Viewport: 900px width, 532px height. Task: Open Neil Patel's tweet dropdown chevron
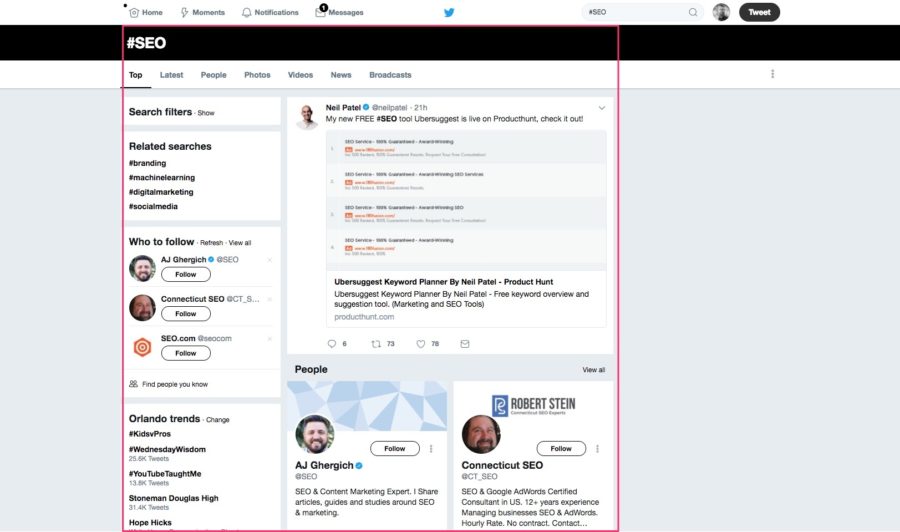(x=602, y=108)
